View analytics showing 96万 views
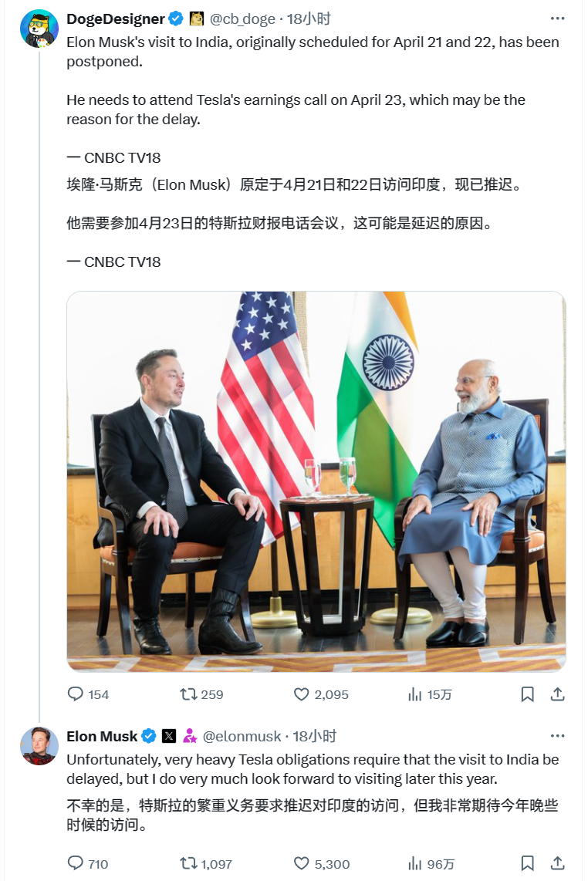588x881 pixels. (415, 863)
